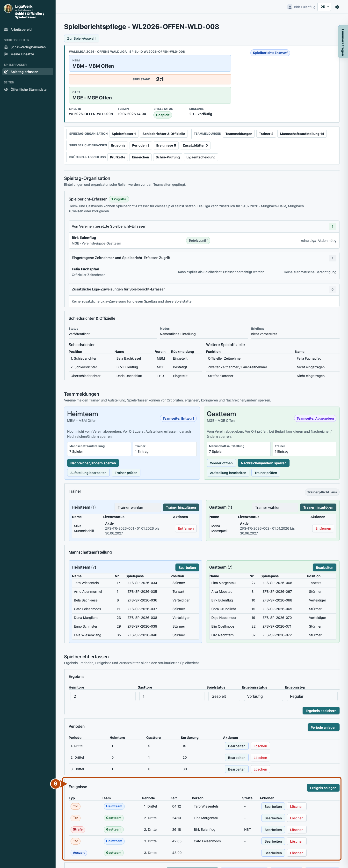Jump to Spielerfasser 1 section tab
Image resolution: width=348 pixels, height=868 pixels.
click(123, 134)
